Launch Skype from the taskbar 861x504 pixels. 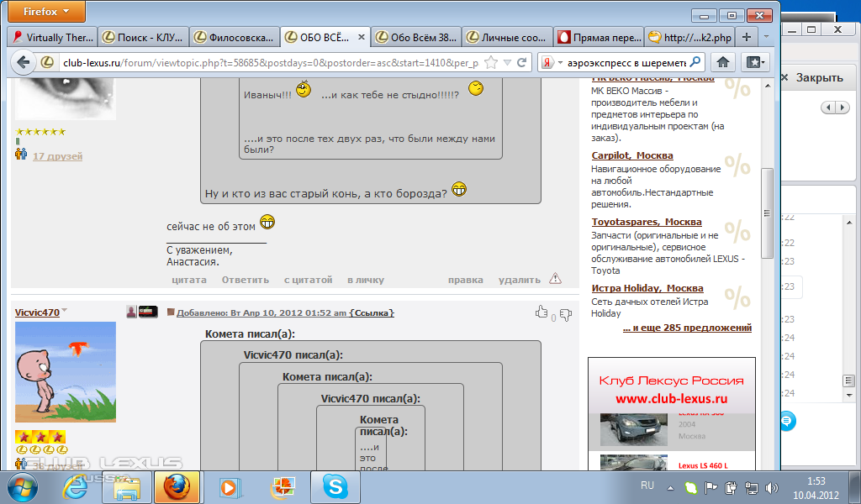tap(335, 487)
